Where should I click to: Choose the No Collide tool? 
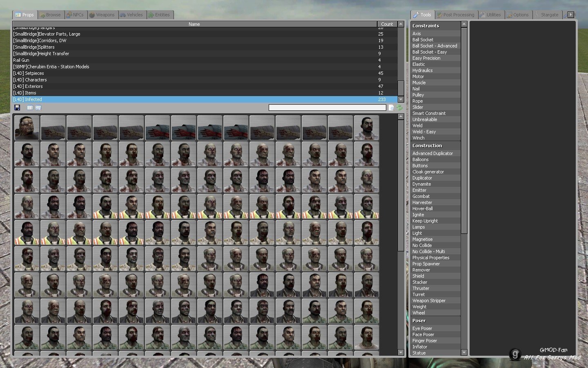tap(422, 245)
